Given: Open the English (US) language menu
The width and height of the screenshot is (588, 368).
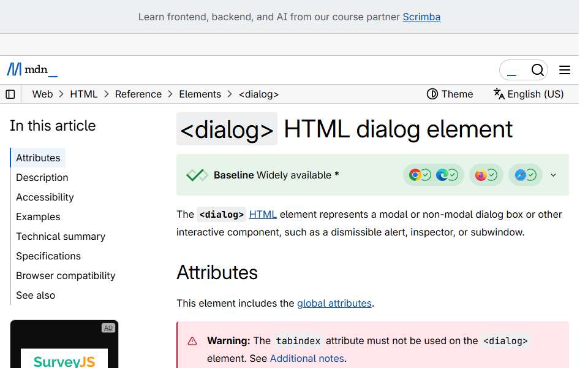Looking at the screenshot, I should (x=529, y=94).
